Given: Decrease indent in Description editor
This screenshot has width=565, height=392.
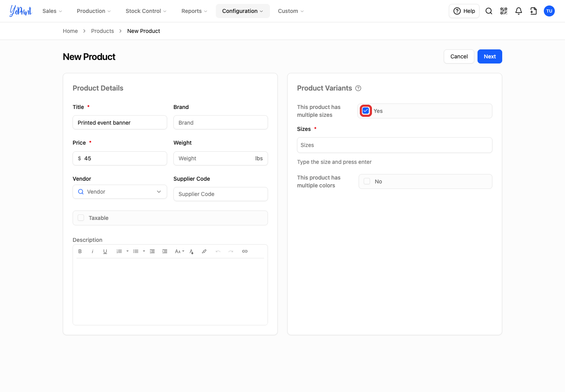Looking at the screenshot, I should pos(152,251).
